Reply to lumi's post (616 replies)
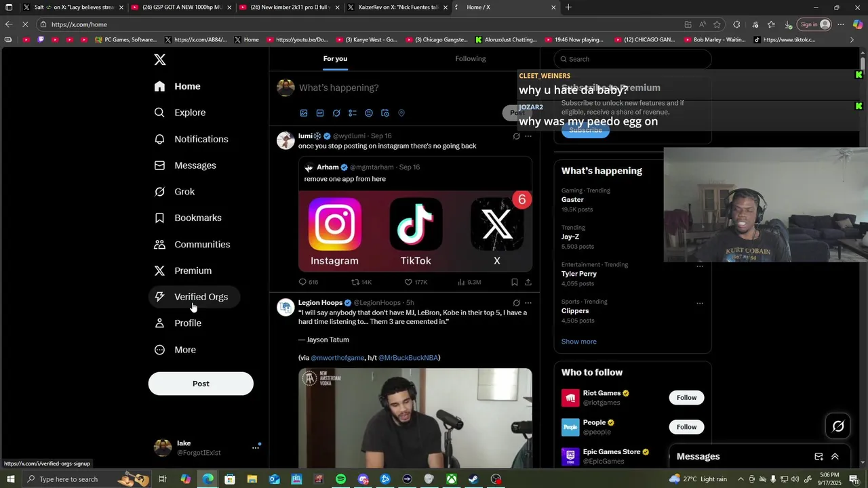 (x=309, y=282)
